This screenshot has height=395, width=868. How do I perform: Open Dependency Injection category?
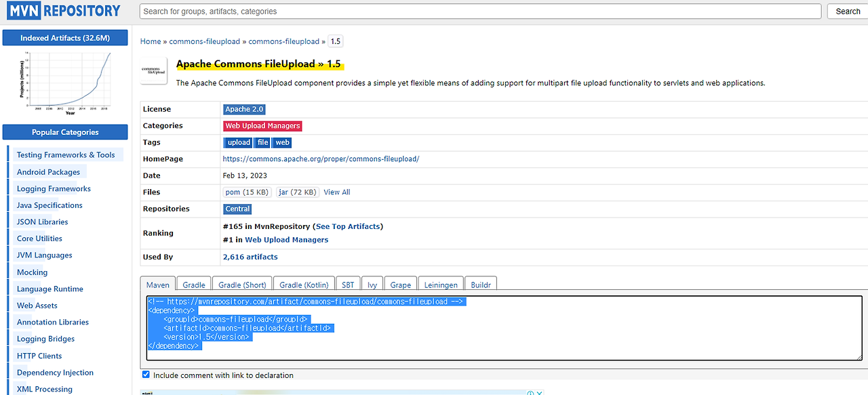(x=55, y=373)
